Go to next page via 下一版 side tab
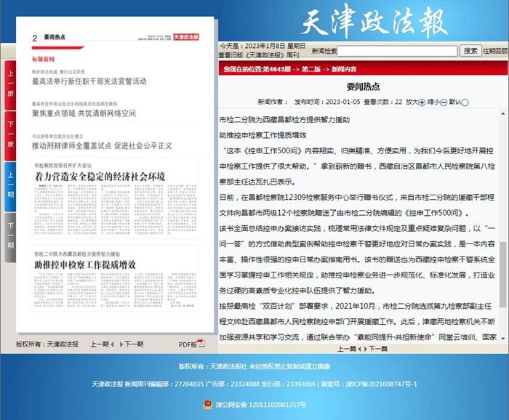 10,136
